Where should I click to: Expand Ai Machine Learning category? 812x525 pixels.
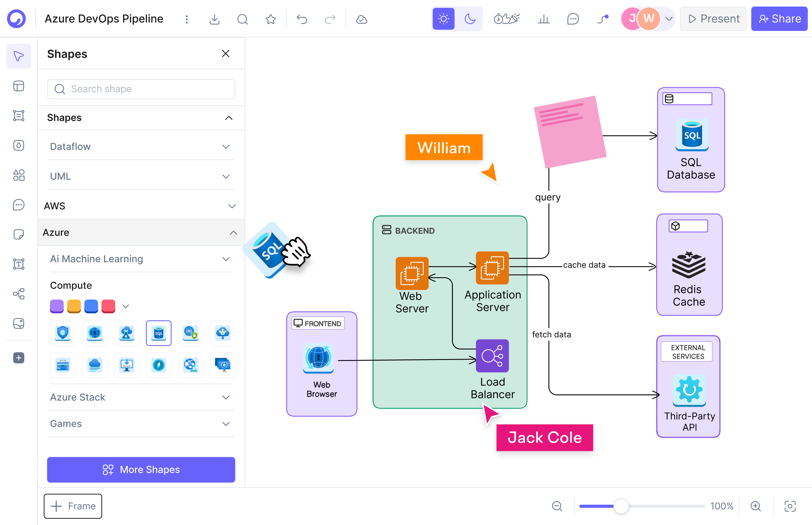141,259
